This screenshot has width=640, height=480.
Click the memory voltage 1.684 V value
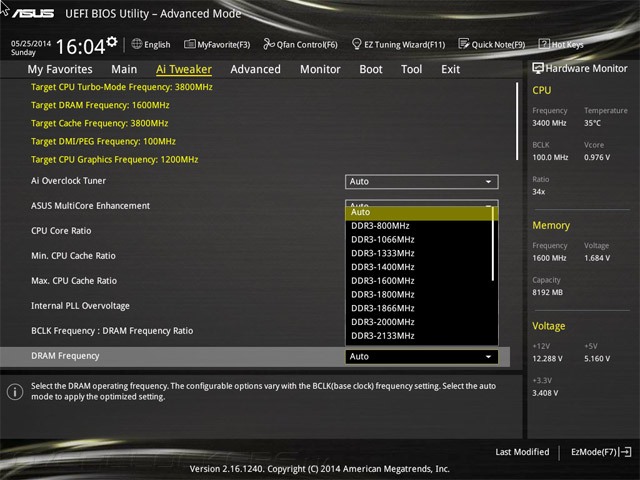[597, 258]
